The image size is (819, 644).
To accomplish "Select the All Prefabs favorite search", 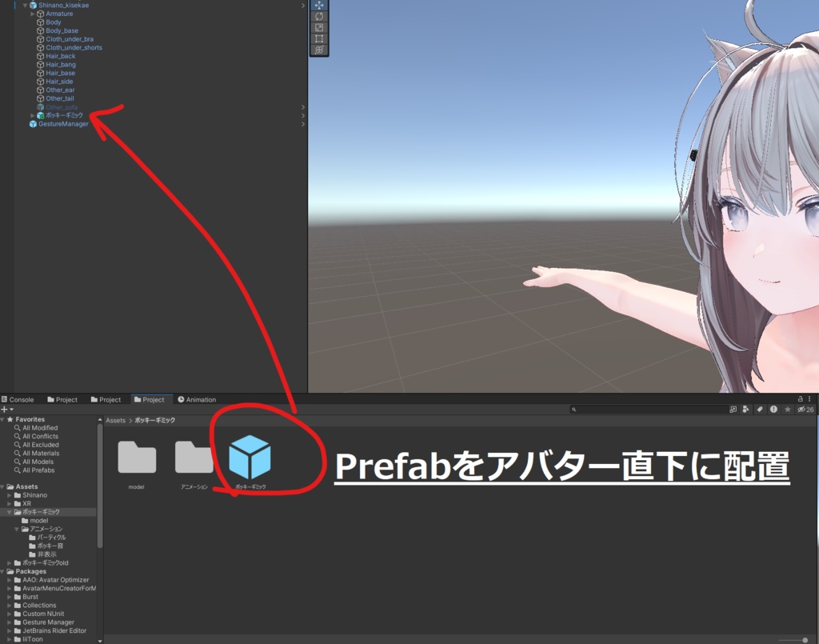I will 38,470.
